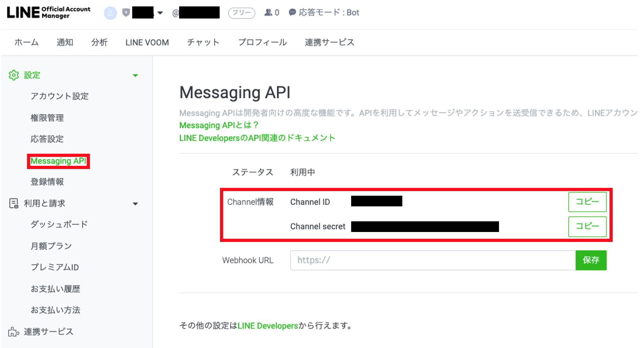644x348 pixels.
Task: Click the ステータス label
Action: tap(253, 172)
